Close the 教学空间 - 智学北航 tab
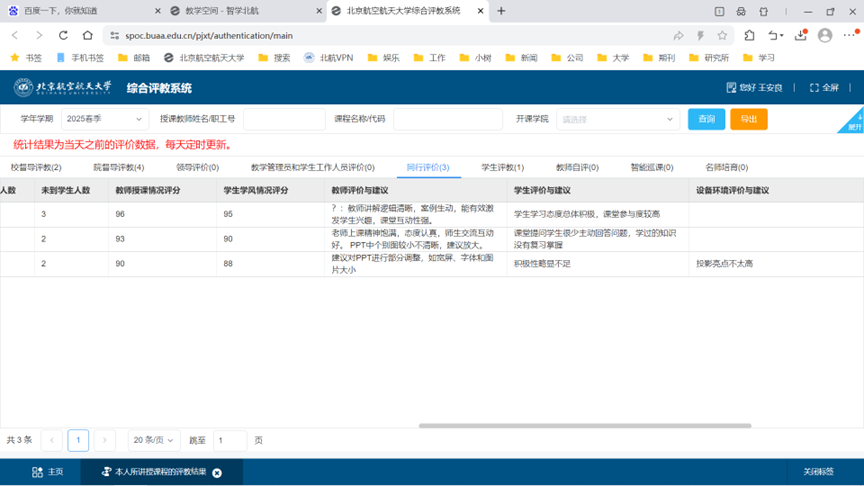Image resolution: width=864 pixels, height=486 pixels. tap(319, 11)
